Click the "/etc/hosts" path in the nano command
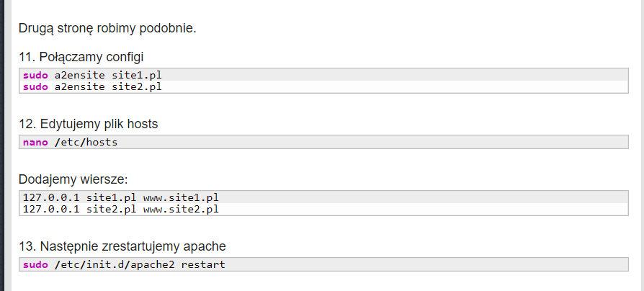The height and width of the screenshot is (291, 644). point(86,142)
